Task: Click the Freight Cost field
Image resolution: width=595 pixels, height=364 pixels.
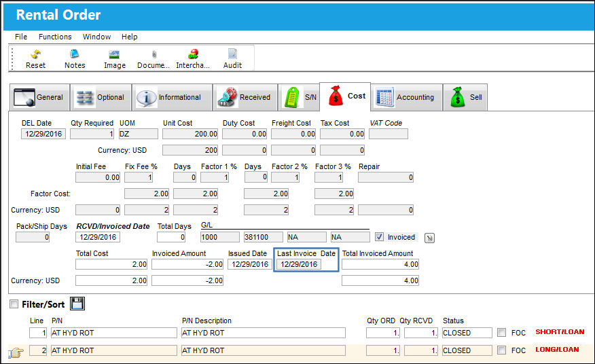Action: tap(293, 134)
